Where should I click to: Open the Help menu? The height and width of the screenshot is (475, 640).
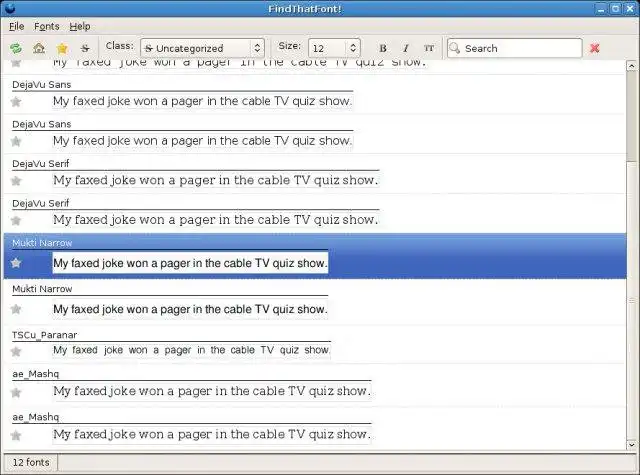[80, 26]
